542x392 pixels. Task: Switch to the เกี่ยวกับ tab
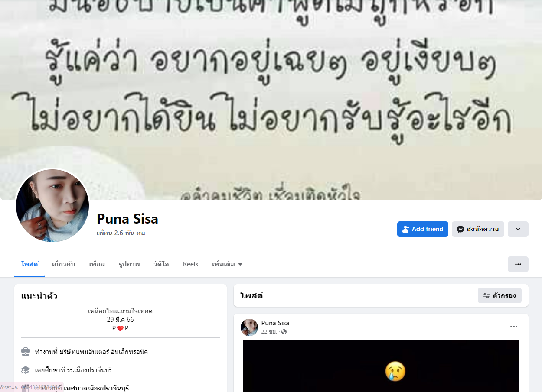point(63,264)
